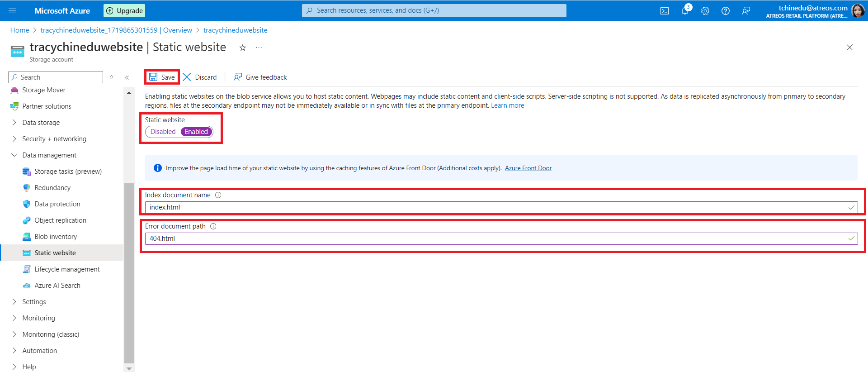The image size is (868, 372).
Task: Open the Azure Front Door link
Action: point(528,168)
